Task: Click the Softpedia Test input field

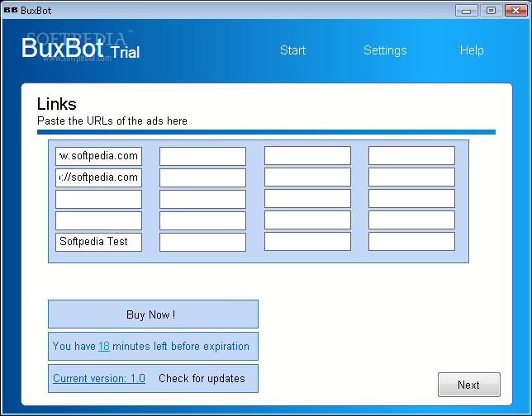Action: (99, 242)
